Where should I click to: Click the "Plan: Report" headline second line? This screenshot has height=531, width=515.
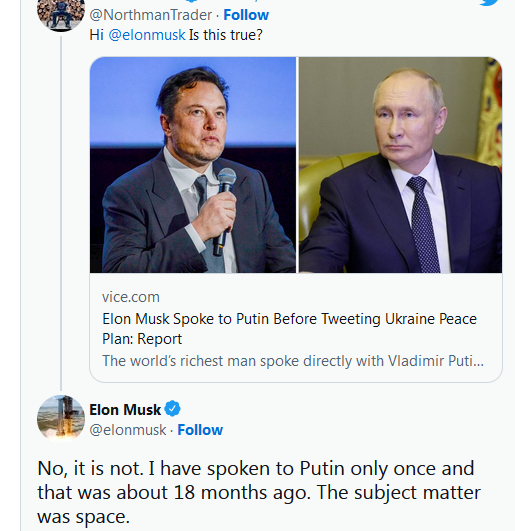[x=142, y=339]
